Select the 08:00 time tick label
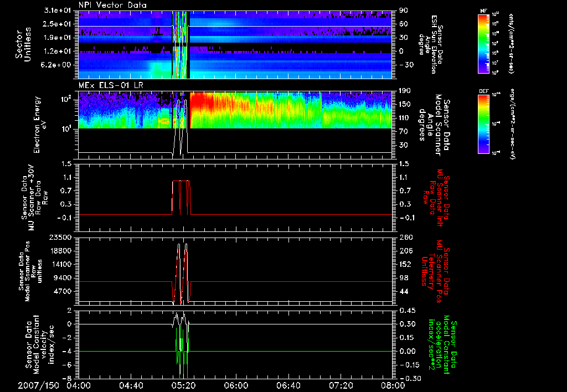 click(x=392, y=385)
